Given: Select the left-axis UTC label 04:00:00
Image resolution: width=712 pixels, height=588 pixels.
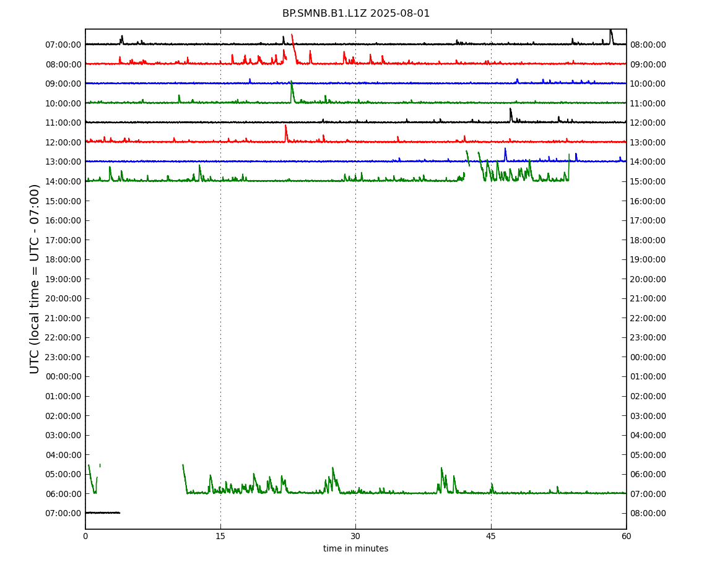Looking at the screenshot, I should click(63, 455).
